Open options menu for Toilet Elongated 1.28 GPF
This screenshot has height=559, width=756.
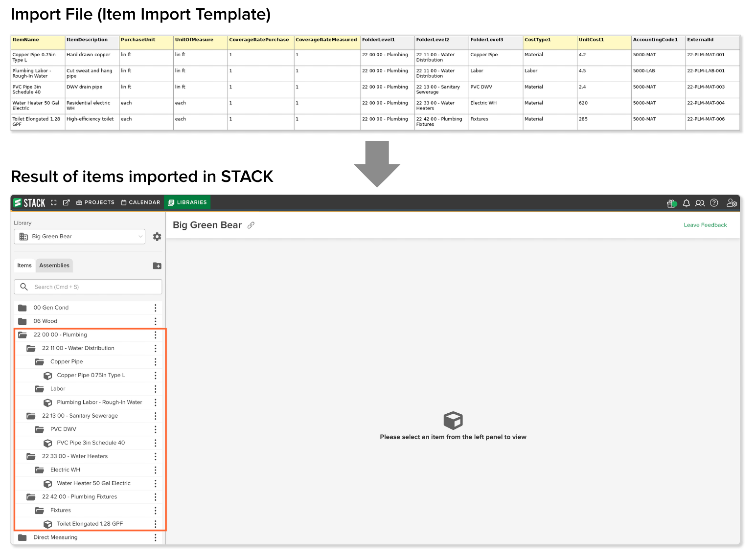click(x=155, y=524)
